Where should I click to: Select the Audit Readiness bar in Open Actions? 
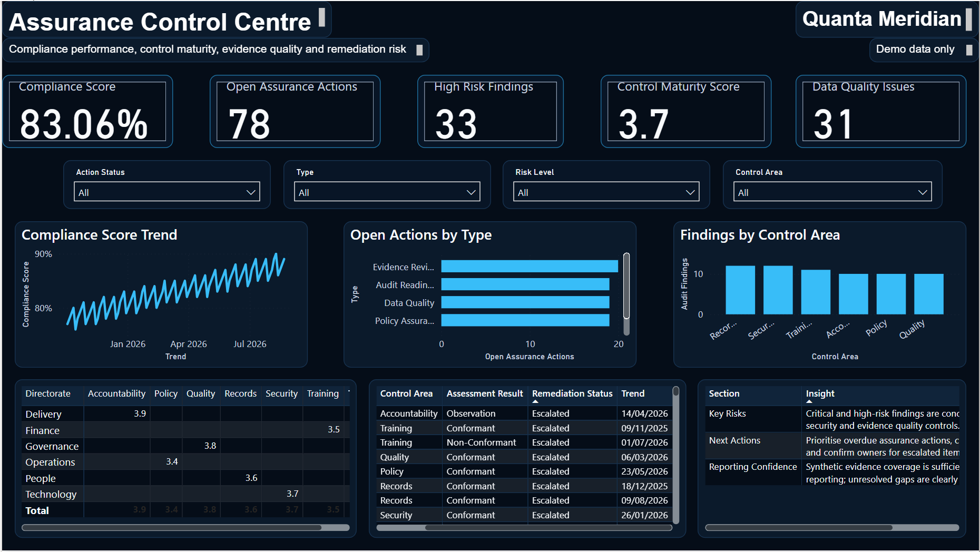(x=525, y=284)
